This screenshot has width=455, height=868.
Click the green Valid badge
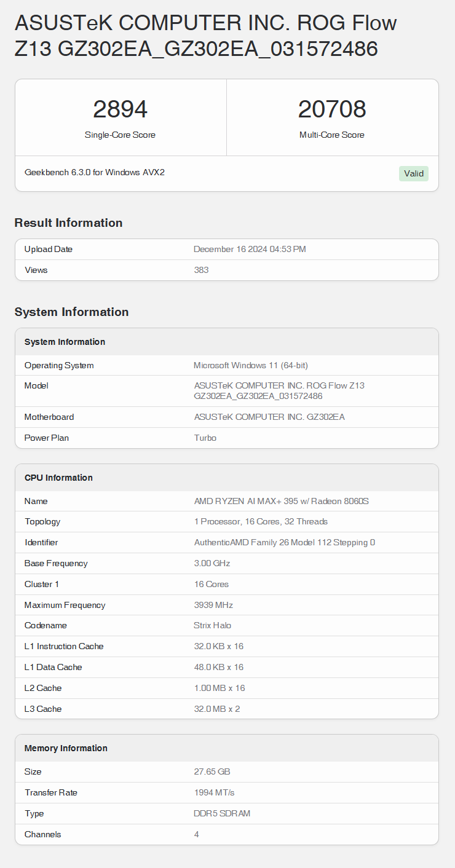pos(413,173)
